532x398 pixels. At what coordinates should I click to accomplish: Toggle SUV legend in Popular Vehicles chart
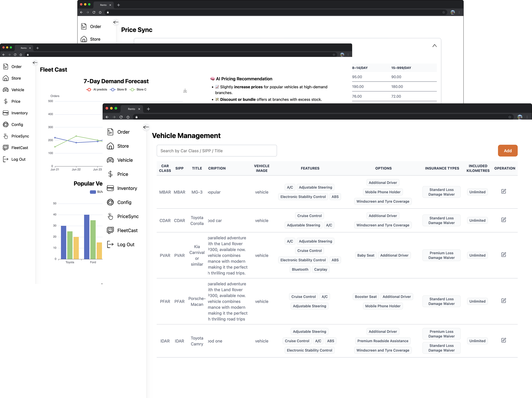96,192
